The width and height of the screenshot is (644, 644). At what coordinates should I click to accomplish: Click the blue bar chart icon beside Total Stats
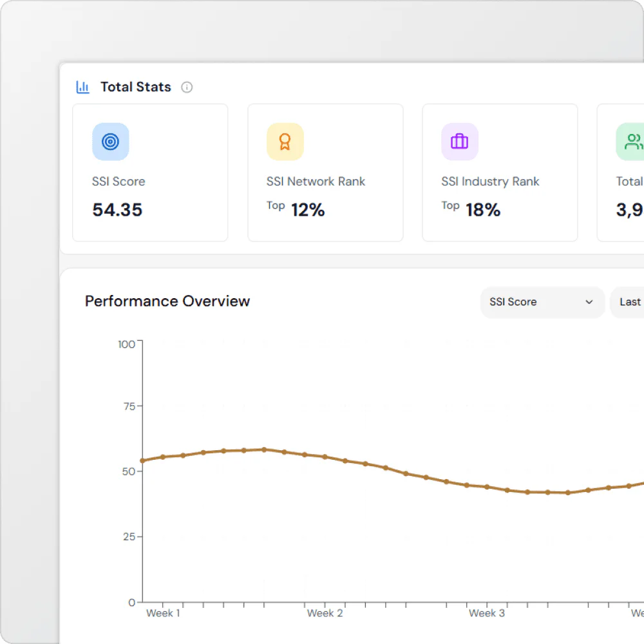click(82, 86)
